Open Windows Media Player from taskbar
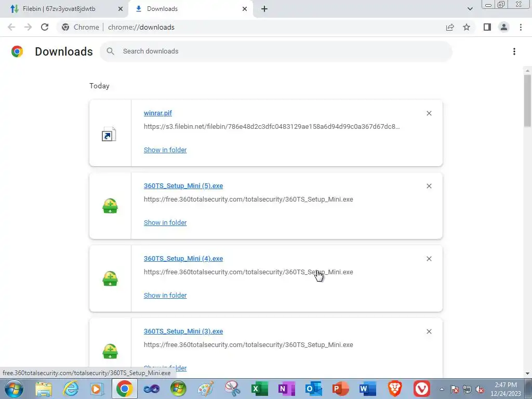This screenshot has height=399, width=532. (97, 389)
